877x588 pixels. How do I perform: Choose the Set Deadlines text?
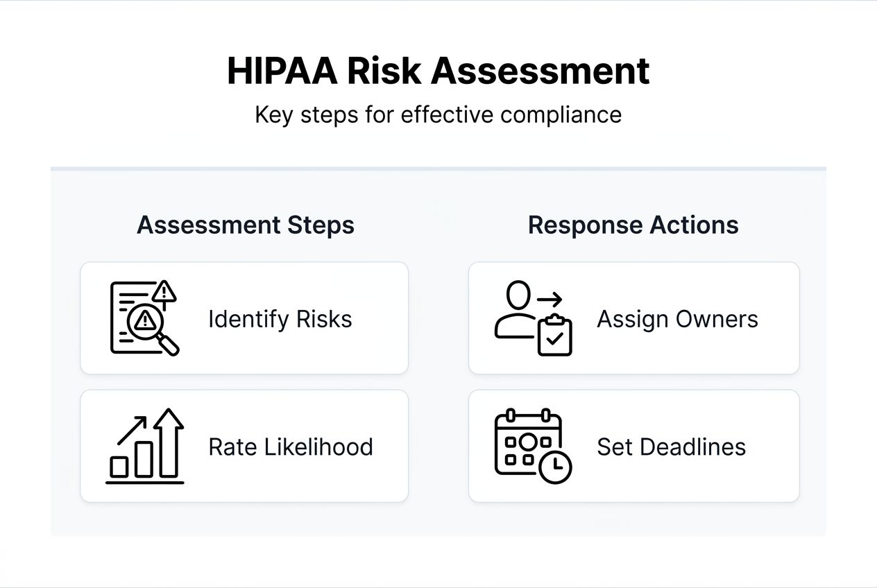tap(671, 447)
